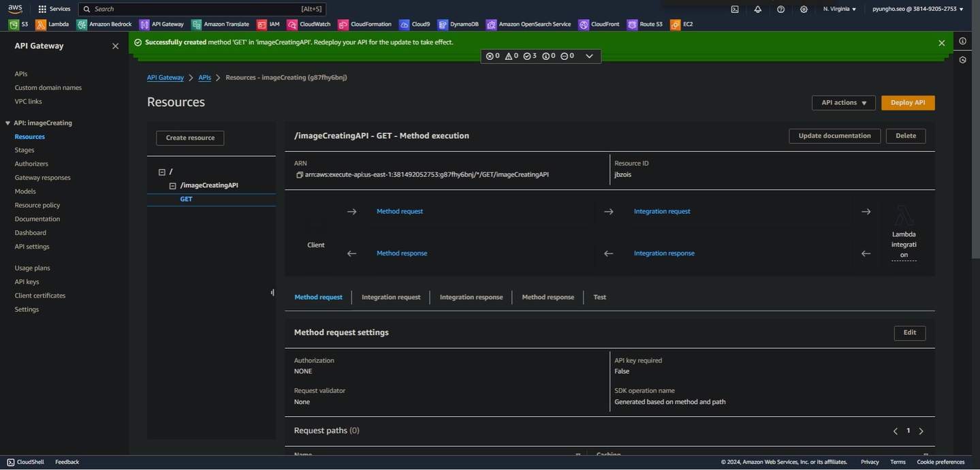Open the EC2 shortcut icon
Screen dimensions: 980x470
[x=675, y=25]
